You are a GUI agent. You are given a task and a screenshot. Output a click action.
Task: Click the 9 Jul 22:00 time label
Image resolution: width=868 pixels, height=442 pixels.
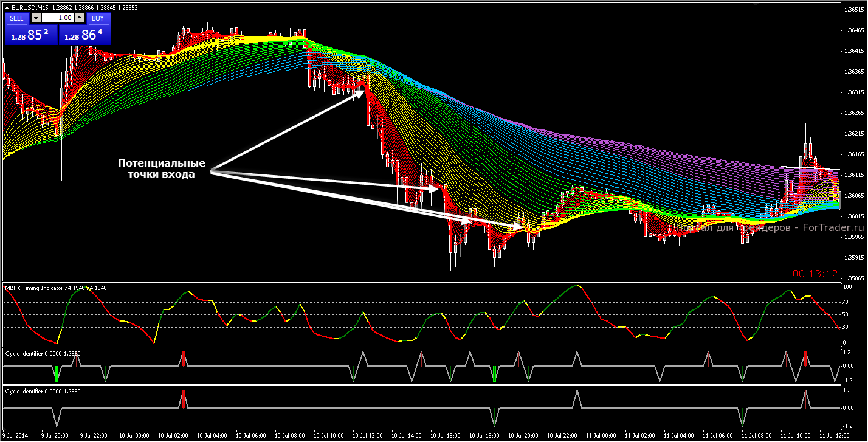[x=93, y=436]
